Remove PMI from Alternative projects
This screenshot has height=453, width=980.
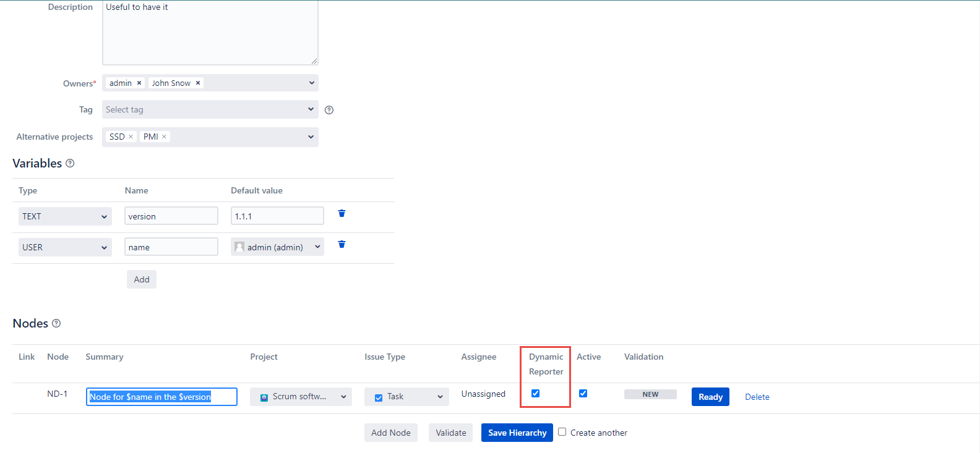point(165,137)
